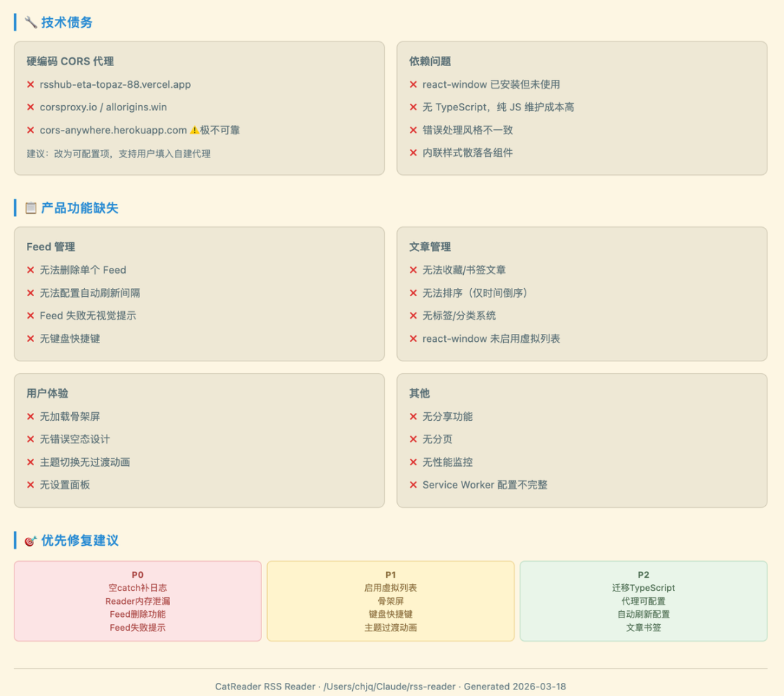Click the red X beside 无 TypeScript
This screenshot has width=784, height=696.
click(413, 107)
